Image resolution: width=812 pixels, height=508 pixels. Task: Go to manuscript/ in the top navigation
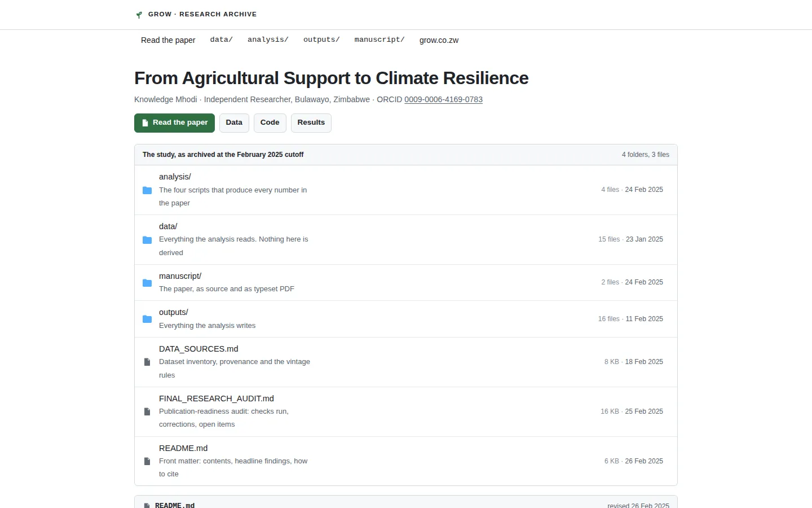379,40
